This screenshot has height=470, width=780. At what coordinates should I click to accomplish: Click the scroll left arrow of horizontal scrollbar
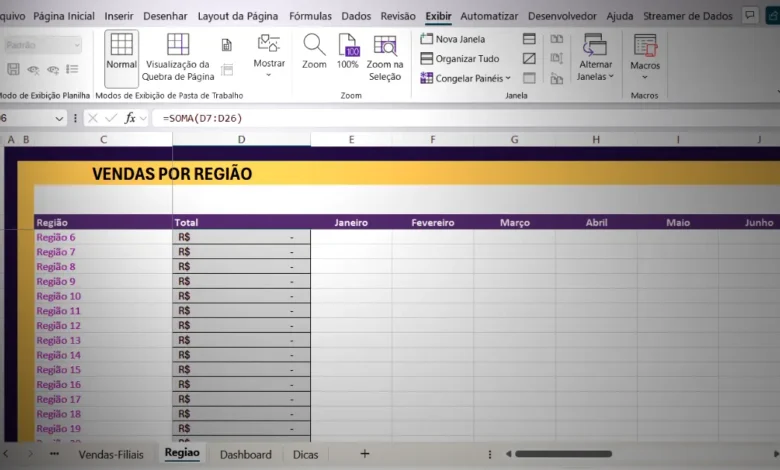coord(508,454)
